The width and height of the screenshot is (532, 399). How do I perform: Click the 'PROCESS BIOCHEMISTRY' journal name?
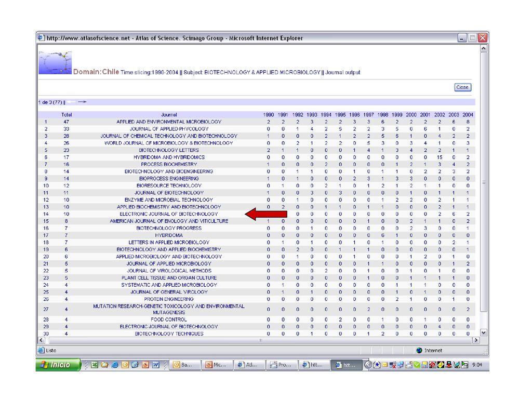tap(169, 165)
